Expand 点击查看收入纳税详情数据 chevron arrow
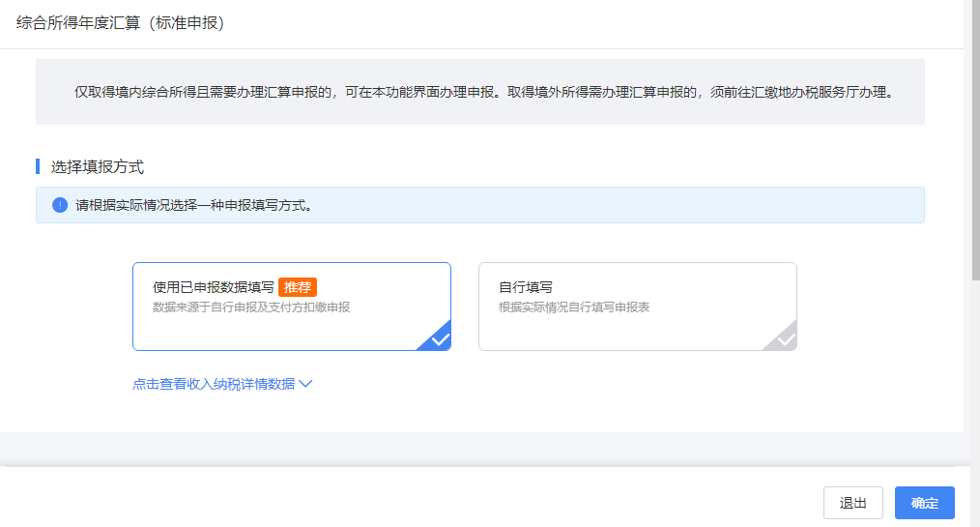980x527 pixels. 305,384
